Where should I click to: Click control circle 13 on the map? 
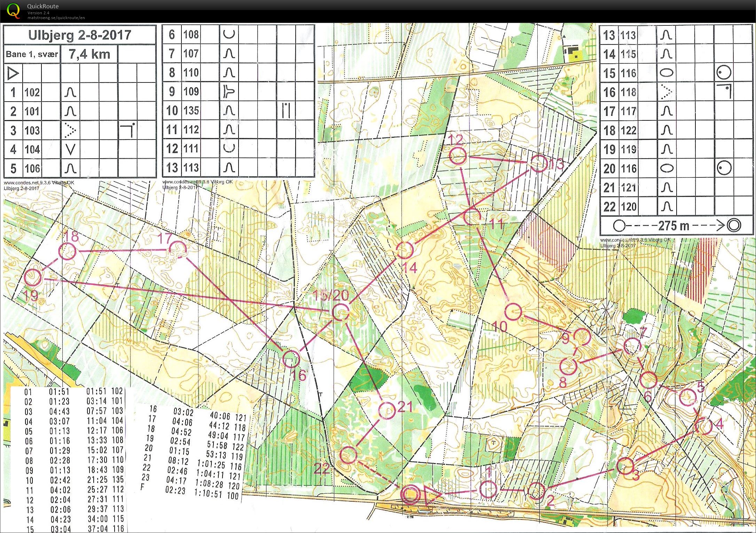pyautogui.click(x=539, y=163)
